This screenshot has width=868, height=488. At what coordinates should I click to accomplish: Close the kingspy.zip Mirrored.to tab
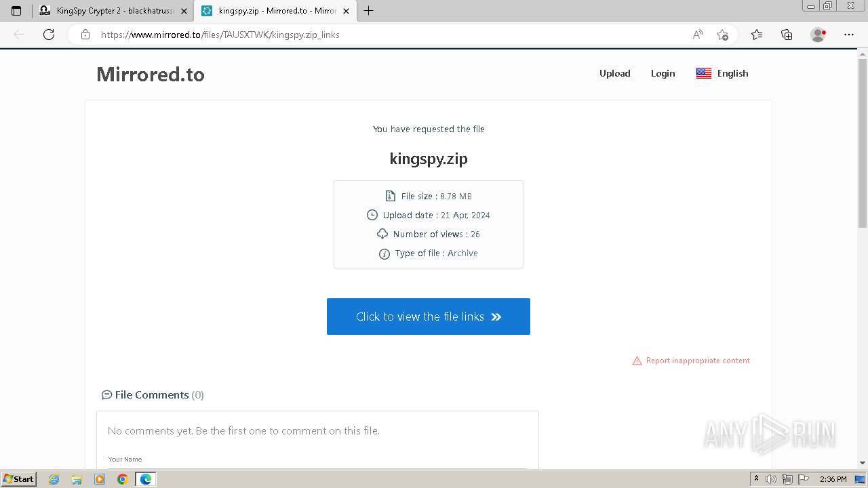(346, 11)
